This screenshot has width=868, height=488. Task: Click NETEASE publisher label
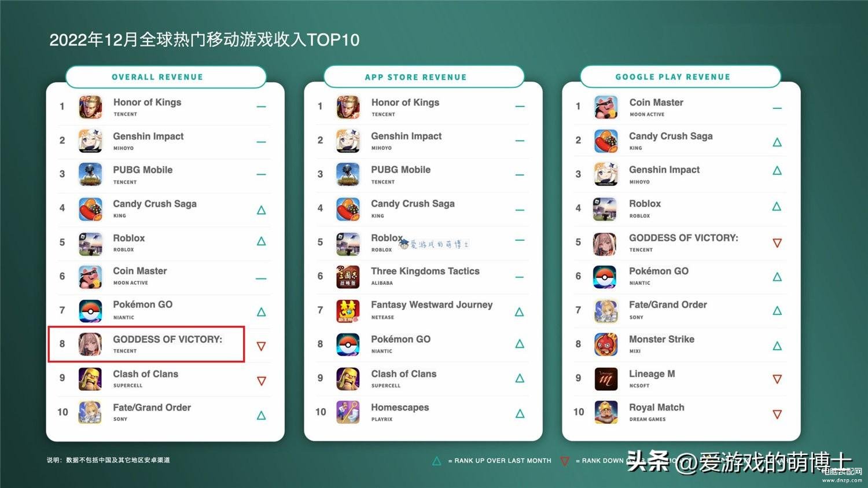[382, 317]
